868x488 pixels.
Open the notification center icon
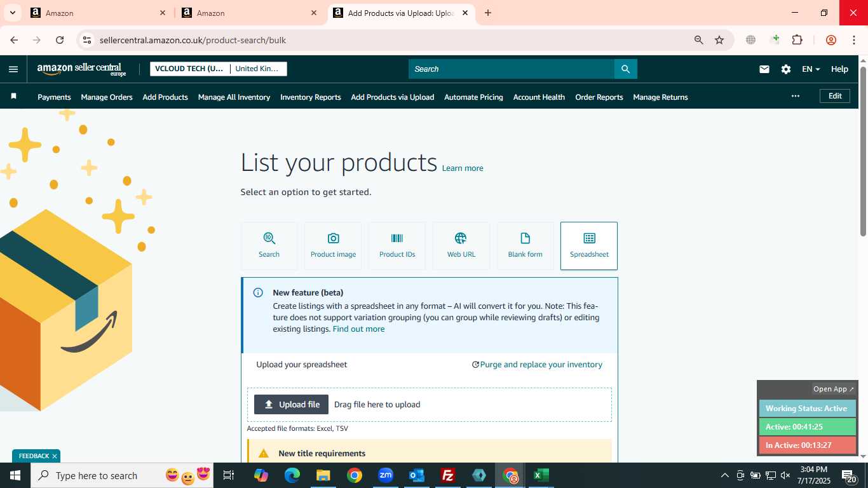point(850,476)
